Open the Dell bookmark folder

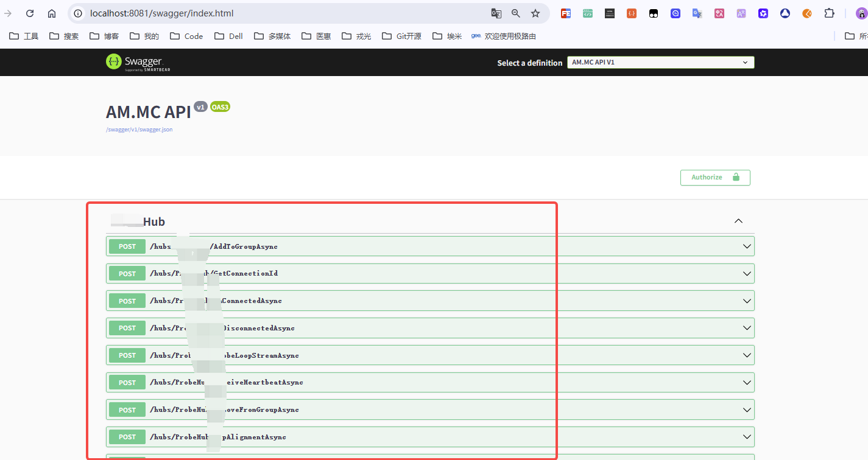pos(229,37)
